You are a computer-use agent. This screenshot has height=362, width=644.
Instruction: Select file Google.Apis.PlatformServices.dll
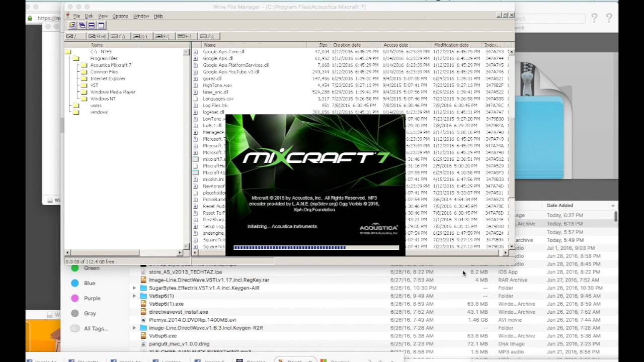click(235, 65)
